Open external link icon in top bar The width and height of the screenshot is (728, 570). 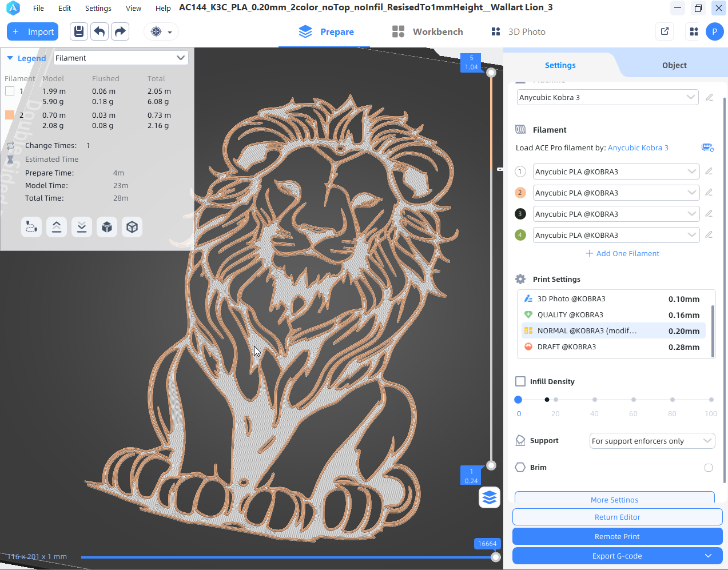665,31
